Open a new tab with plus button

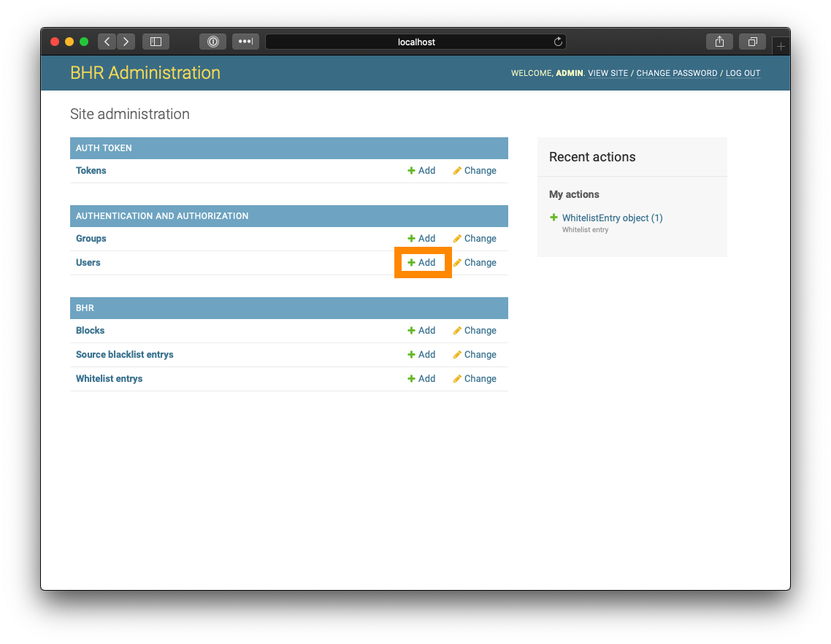[x=781, y=46]
